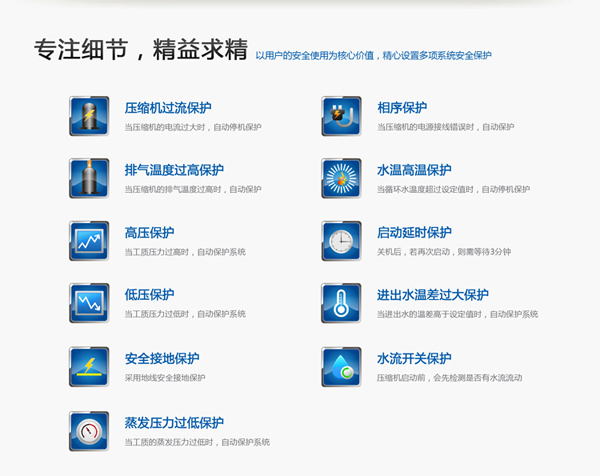
Task: Select description 当循环水温度超过设定值时，自动停机保护
Action: pyautogui.click(x=453, y=189)
